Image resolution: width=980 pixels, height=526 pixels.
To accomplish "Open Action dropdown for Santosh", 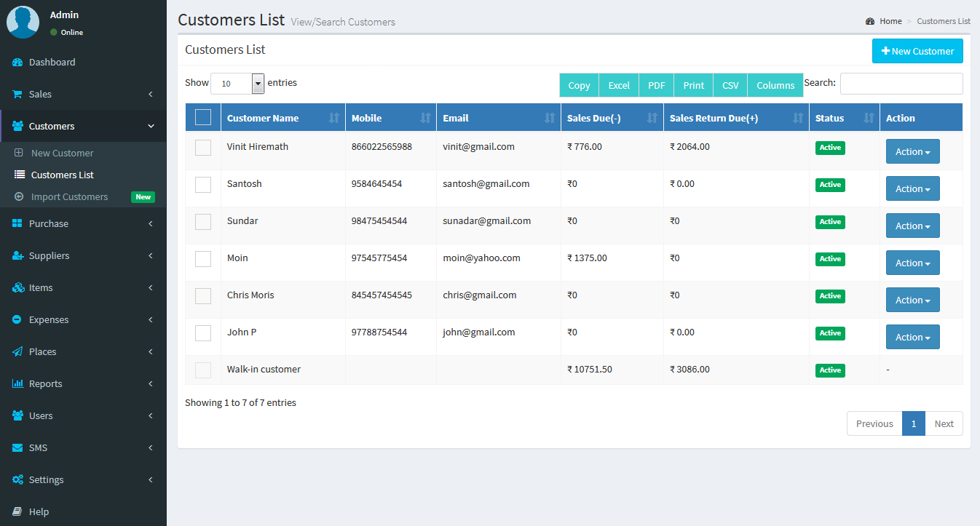I will (913, 188).
